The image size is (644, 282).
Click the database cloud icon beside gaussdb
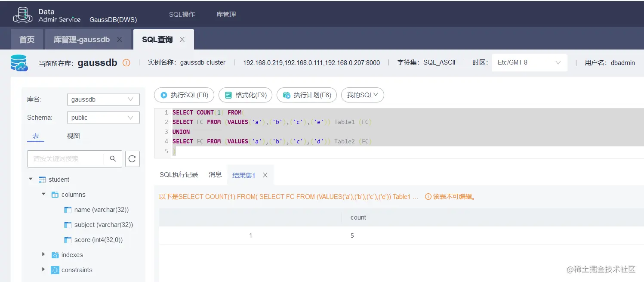point(19,63)
